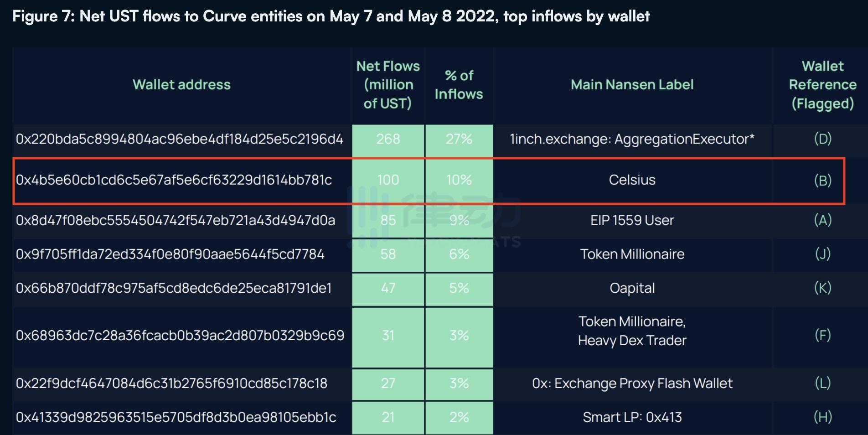Click wallet address starting with 0x22f9dcf4
Image resolution: width=868 pixels, height=435 pixels.
tap(171, 383)
